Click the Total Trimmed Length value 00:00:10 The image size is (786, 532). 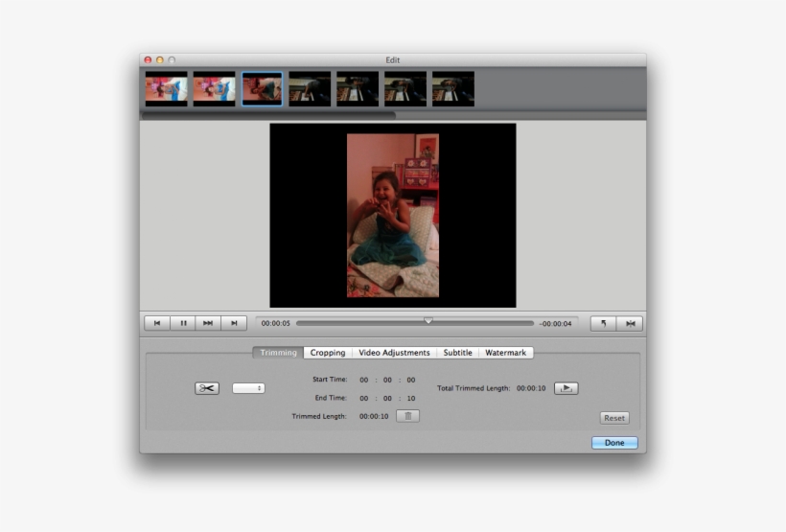pyautogui.click(x=531, y=388)
